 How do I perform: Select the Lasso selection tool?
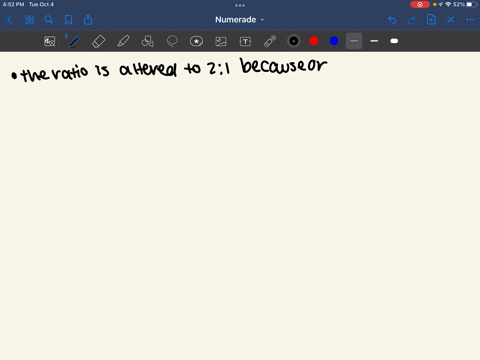pos(172,41)
